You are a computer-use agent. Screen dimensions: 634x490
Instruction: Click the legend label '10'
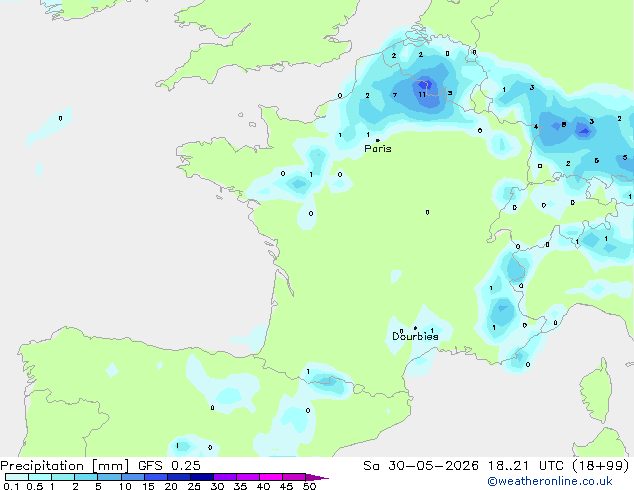click(125, 486)
